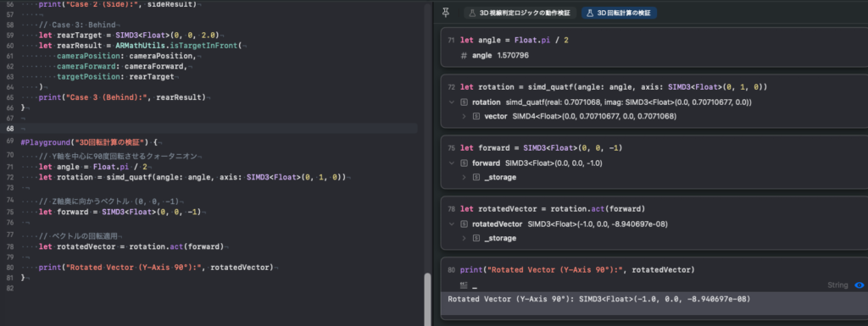Click 'let rotation = simd_quatf' line in results panel
This screenshot has width=868, height=326.
pos(614,87)
